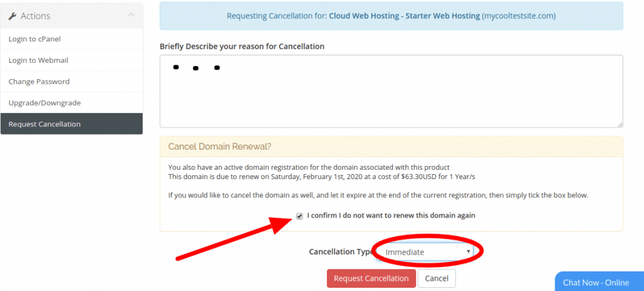Image resolution: width=644 pixels, height=291 pixels.
Task: Click the small arrow in the Immediate combo box
Action: coord(468,251)
